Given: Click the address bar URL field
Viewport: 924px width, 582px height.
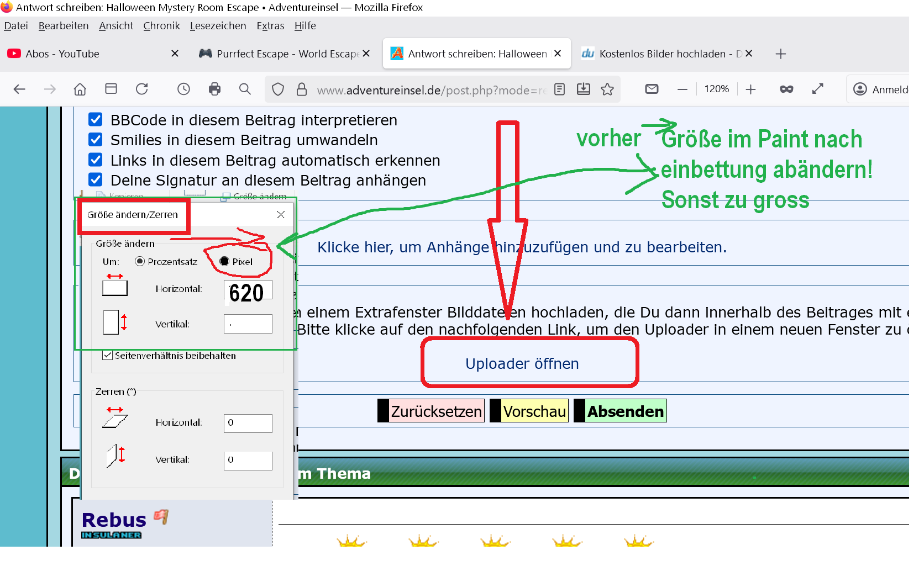Looking at the screenshot, I should pos(431,90).
